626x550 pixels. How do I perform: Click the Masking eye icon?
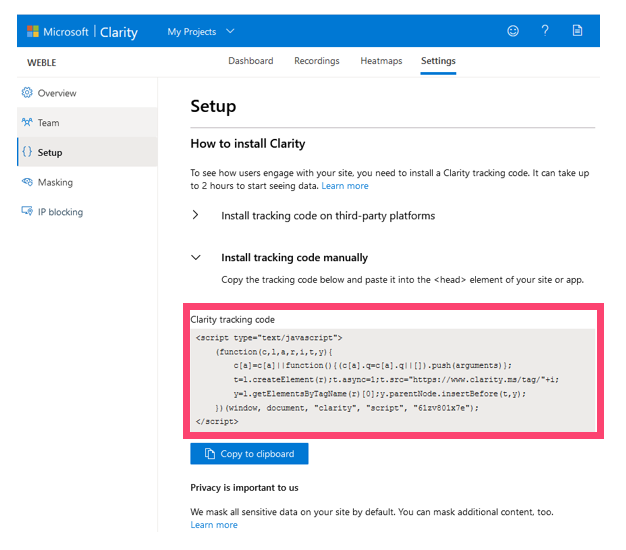pos(27,182)
